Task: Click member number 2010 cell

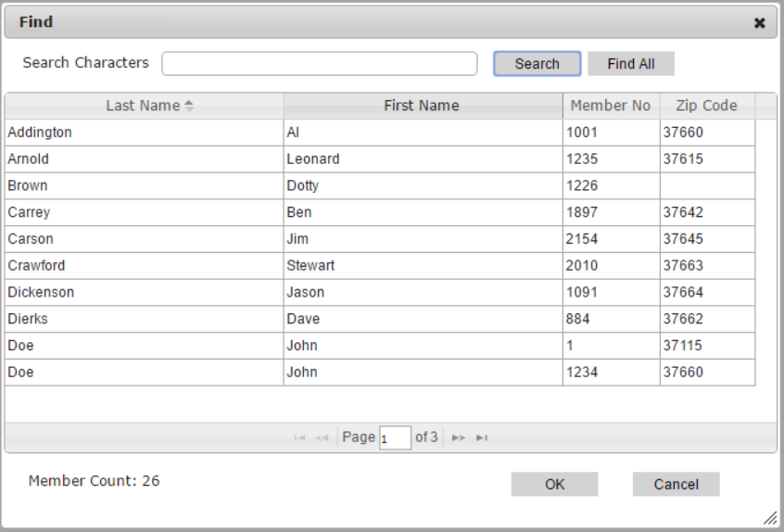Action: click(x=611, y=265)
